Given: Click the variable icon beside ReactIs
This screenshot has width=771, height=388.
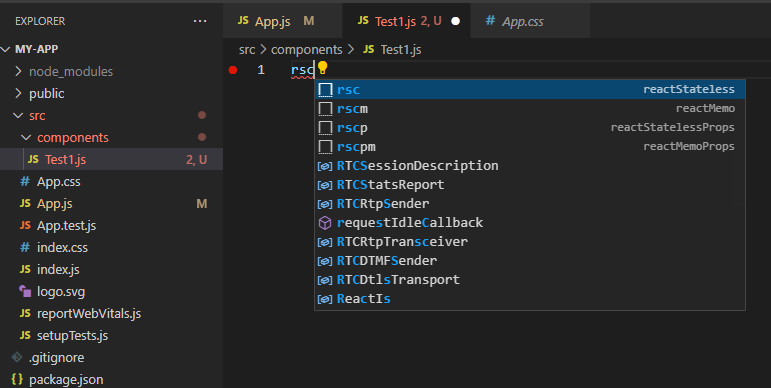Looking at the screenshot, I should pyautogui.click(x=325, y=299).
